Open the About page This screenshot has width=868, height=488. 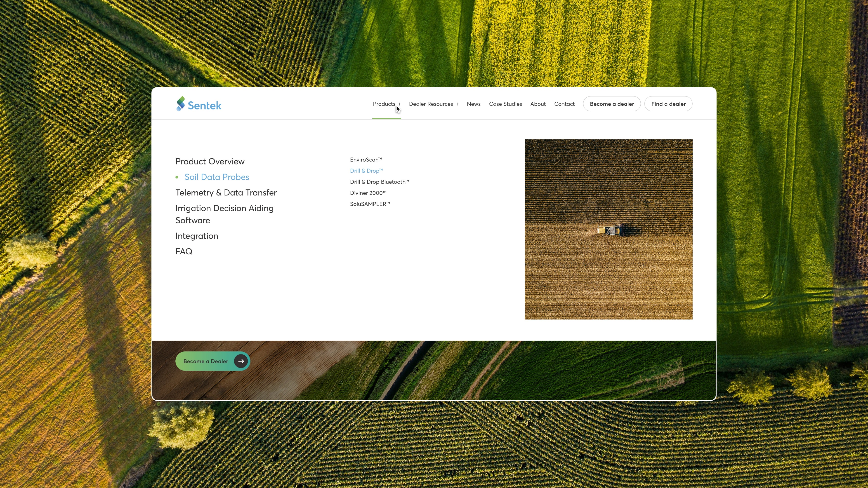click(538, 104)
